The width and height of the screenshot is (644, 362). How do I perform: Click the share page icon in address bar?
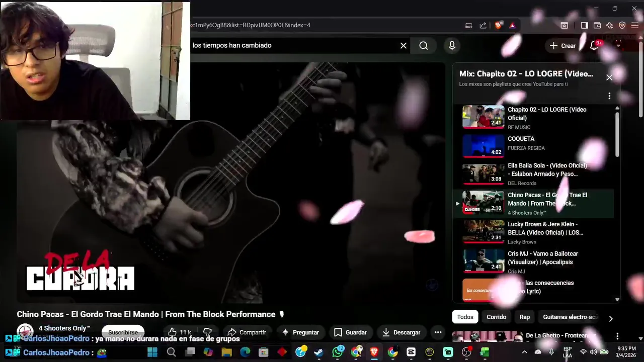483,25
